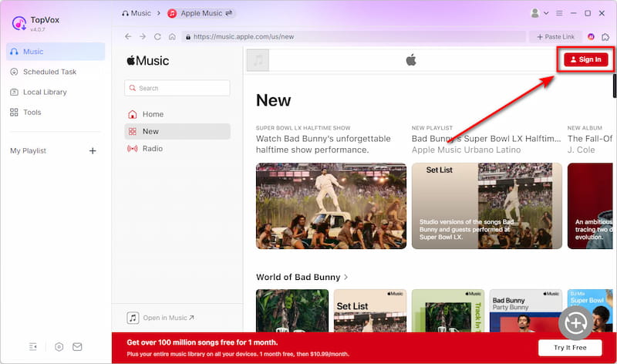617x364 pixels.
Task: Go to home page icon in toolbar
Action: [x=172, y=36]
